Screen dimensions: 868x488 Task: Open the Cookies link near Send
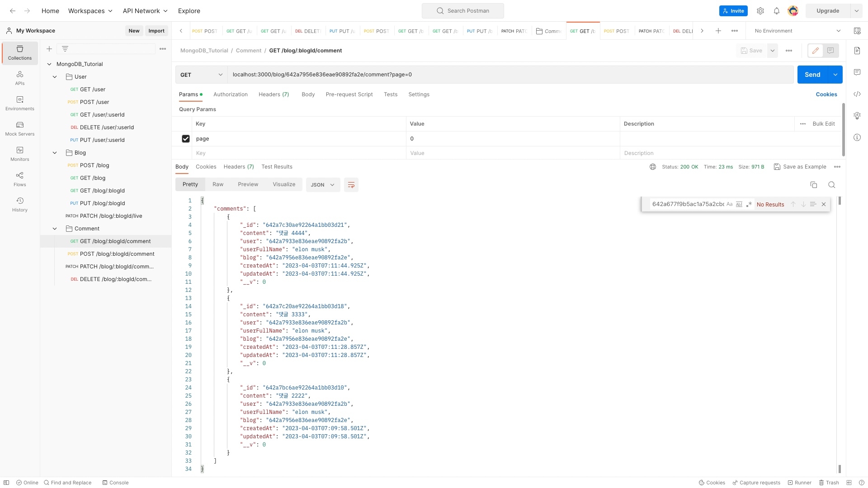coord(826,94)
